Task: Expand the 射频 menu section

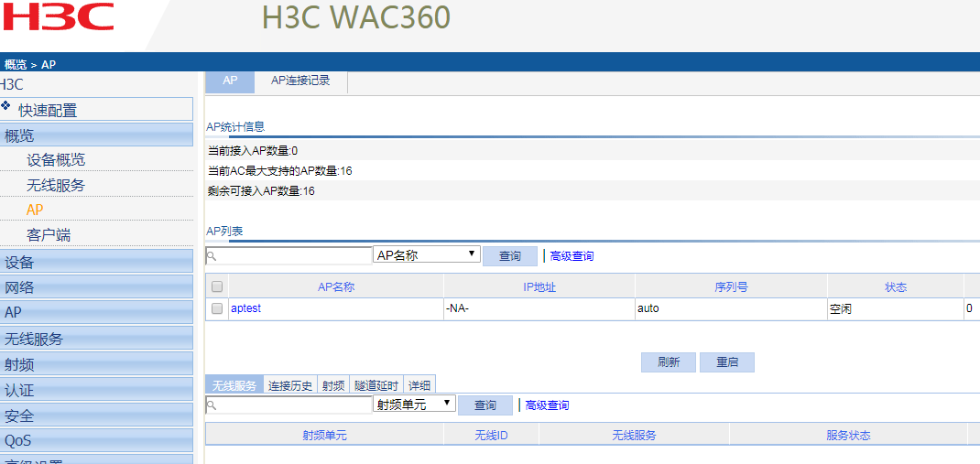Action: [97, 364]
